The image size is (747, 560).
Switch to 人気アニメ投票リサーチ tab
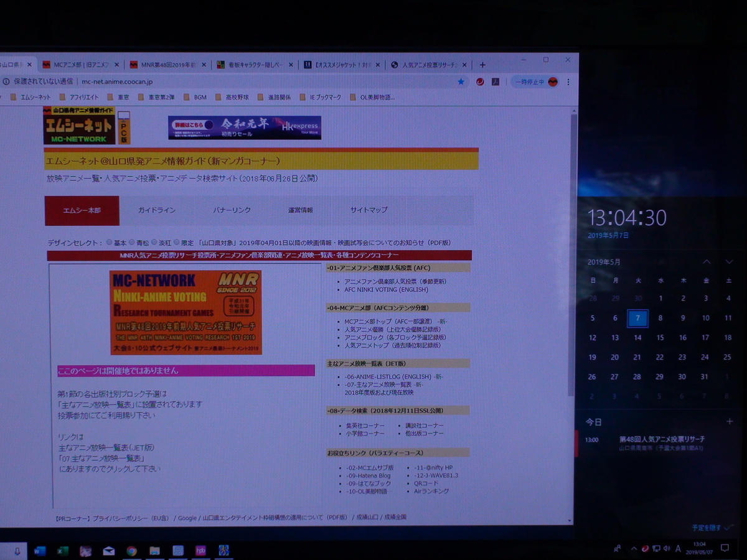428,65
